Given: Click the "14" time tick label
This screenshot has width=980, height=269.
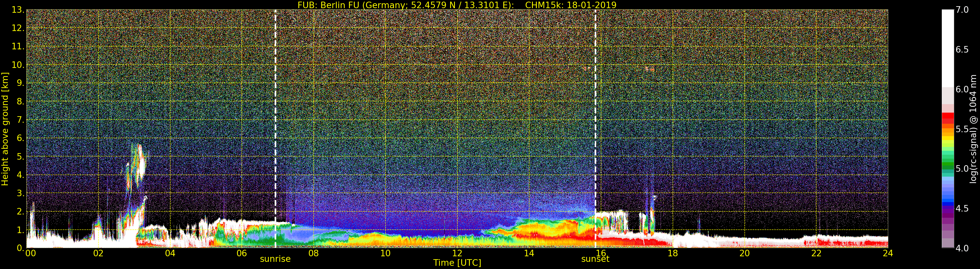Looking at the screenshot, I should (x=529, y=253).
